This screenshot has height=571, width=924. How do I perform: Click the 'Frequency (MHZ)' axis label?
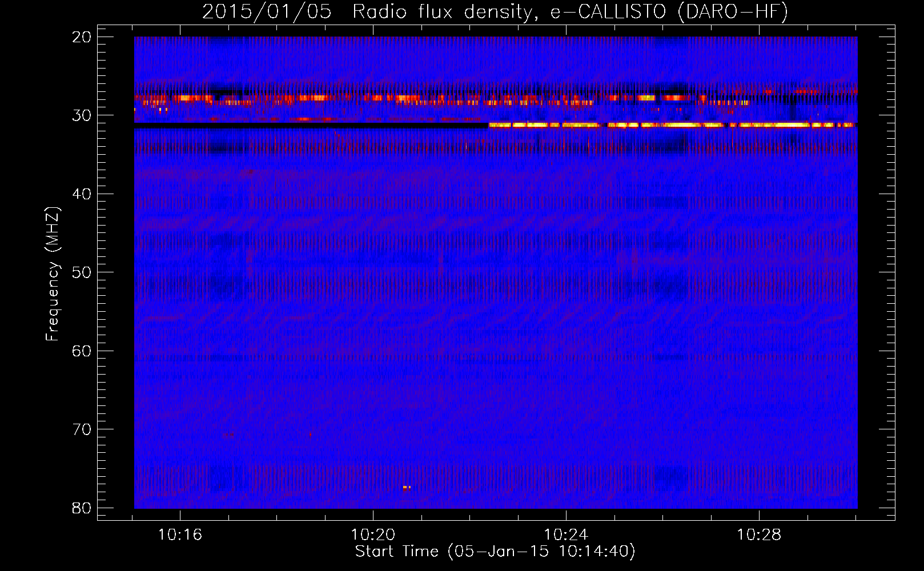click(53, 274)
